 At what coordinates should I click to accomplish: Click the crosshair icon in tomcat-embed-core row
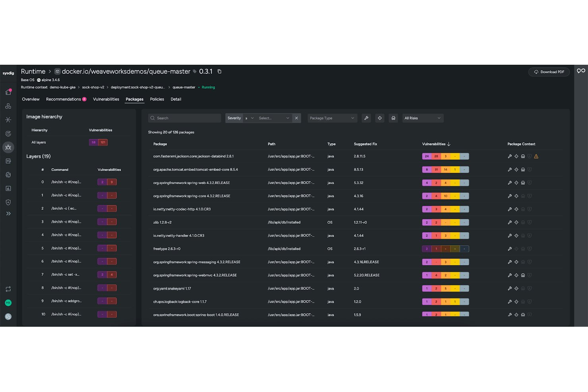(516, 170)
